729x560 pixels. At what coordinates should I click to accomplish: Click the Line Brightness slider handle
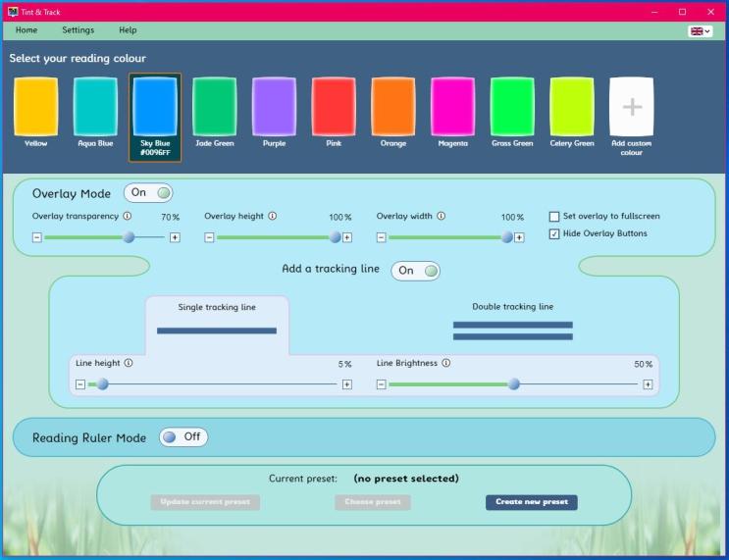click(514, 383)
